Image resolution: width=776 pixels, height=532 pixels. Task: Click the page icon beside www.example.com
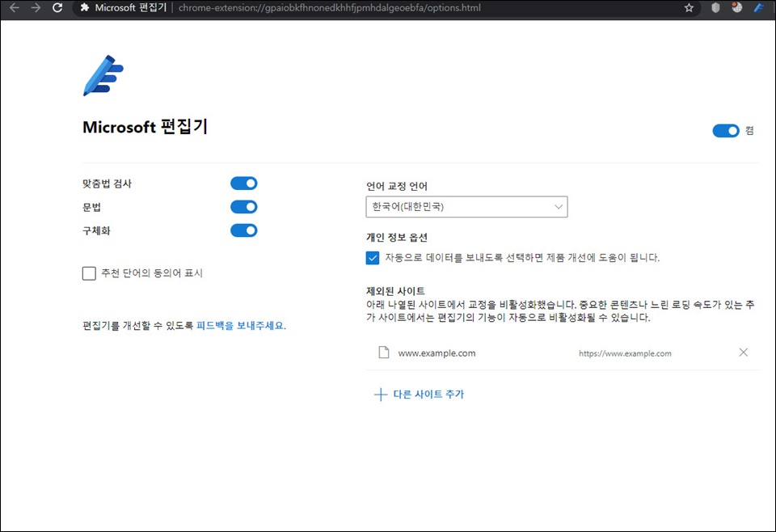pyautogui.click(x=383, y=353)
